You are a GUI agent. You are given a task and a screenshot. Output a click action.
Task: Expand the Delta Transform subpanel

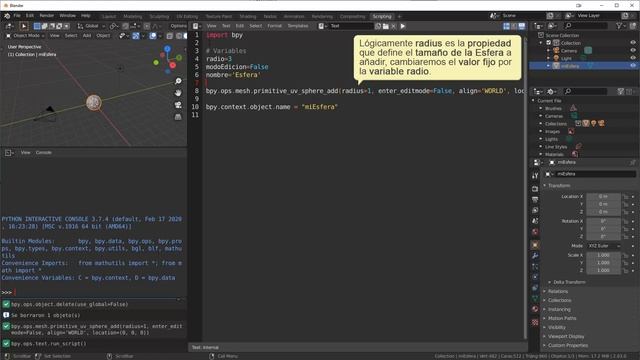pos(569,282)
